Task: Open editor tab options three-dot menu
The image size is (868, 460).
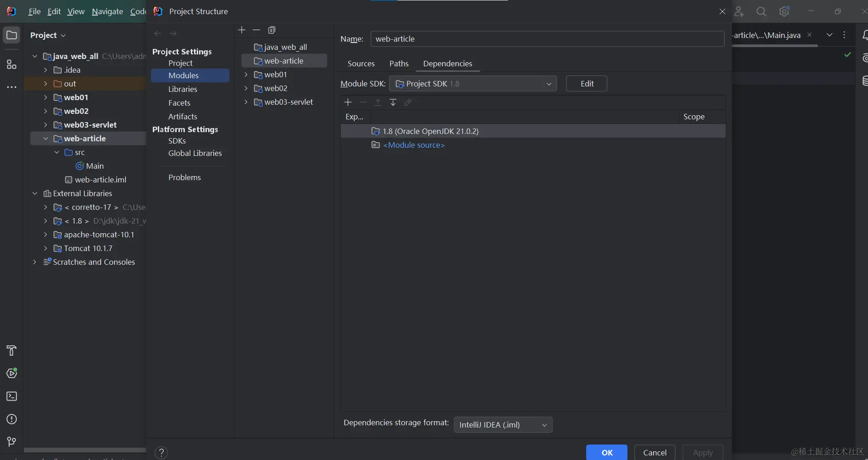Action: pos(844,35)
